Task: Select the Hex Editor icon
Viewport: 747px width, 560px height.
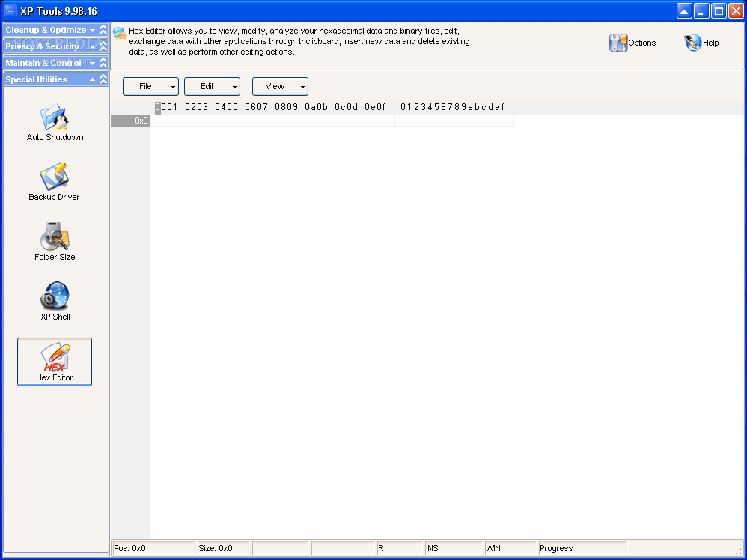Action: 55,362
